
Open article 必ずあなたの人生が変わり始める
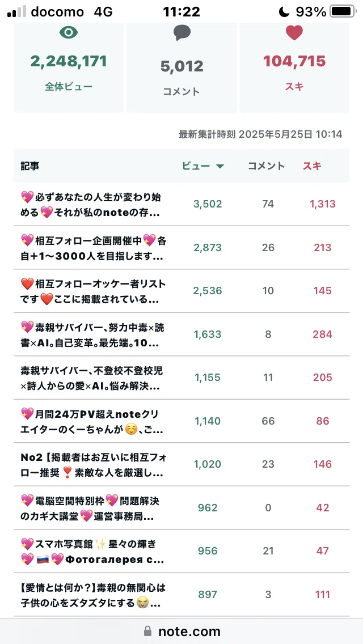pos(92,204)
